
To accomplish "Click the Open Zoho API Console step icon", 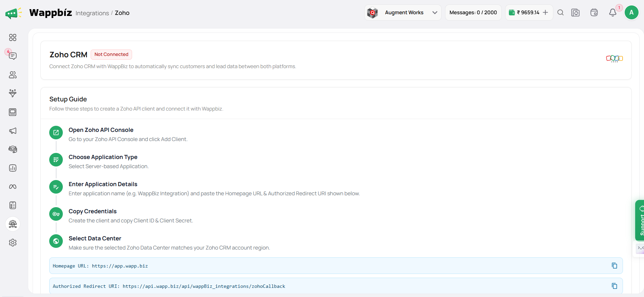I will click(56, 133).
